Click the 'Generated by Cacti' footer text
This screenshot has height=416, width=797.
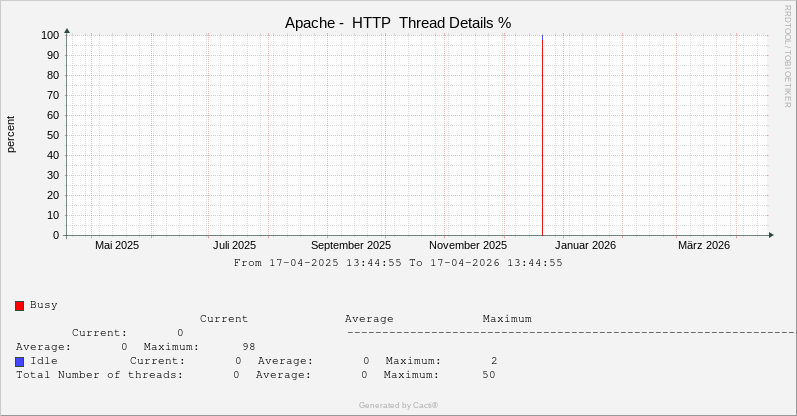pyautogui.click(x=398, y=405)
